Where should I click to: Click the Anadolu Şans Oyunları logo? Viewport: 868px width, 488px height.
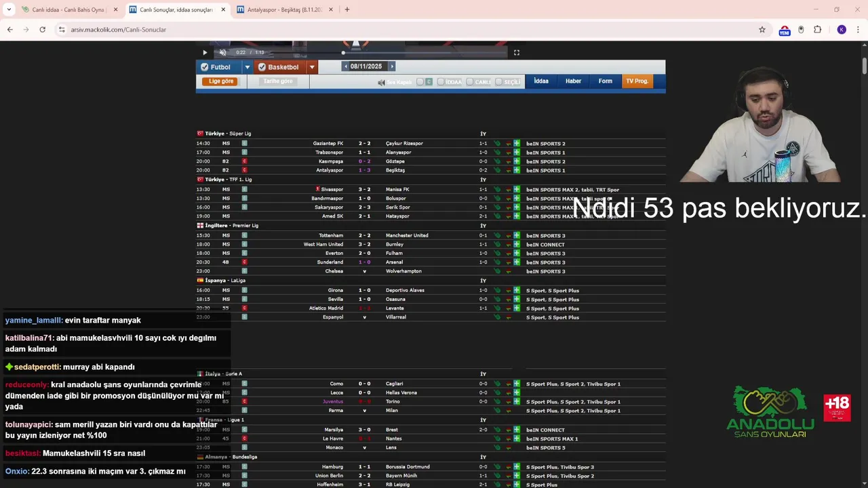click(770, 412)
